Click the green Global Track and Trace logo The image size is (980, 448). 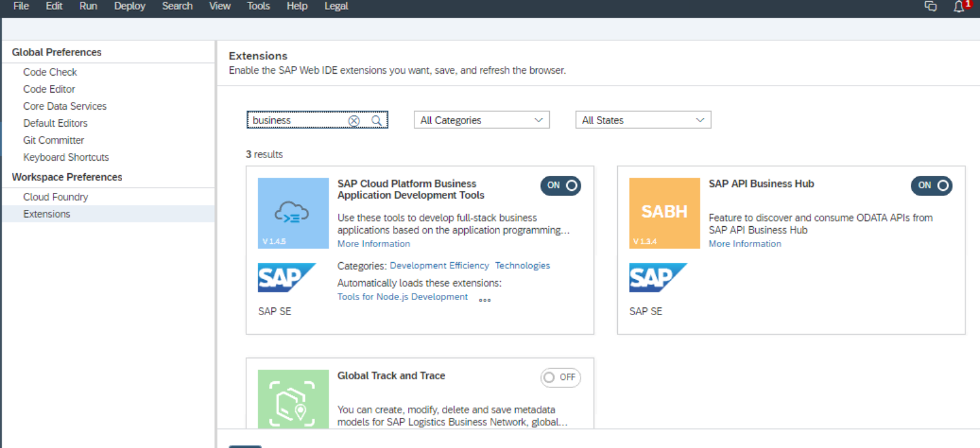pos(293,399)
